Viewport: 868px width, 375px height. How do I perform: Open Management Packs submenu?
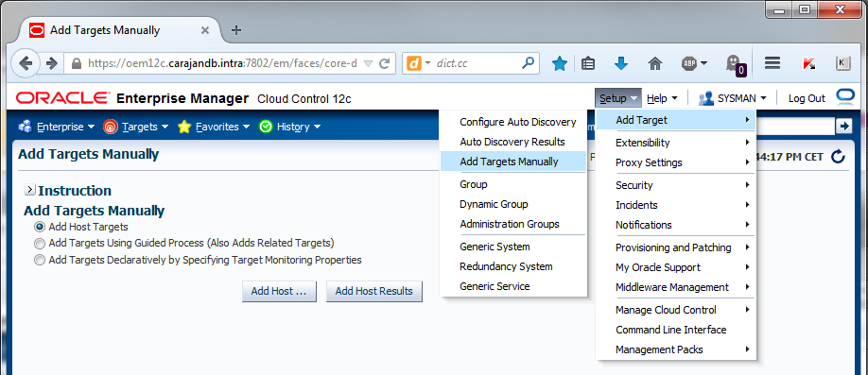pos(676,350)
